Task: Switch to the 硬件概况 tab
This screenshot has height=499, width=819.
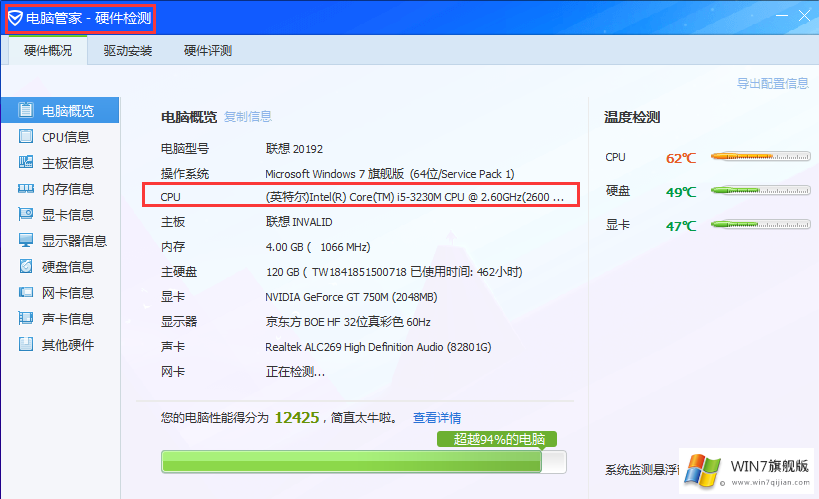Action: pyautogui.click(x=48, y=51)
